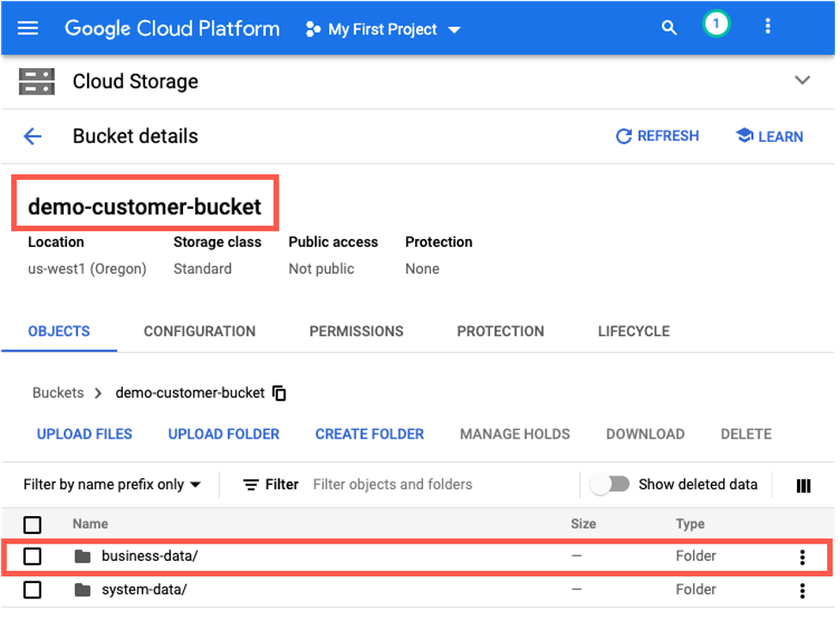
Task: Switch to the PERMISSIONS tab
Action: pos(356,331)
